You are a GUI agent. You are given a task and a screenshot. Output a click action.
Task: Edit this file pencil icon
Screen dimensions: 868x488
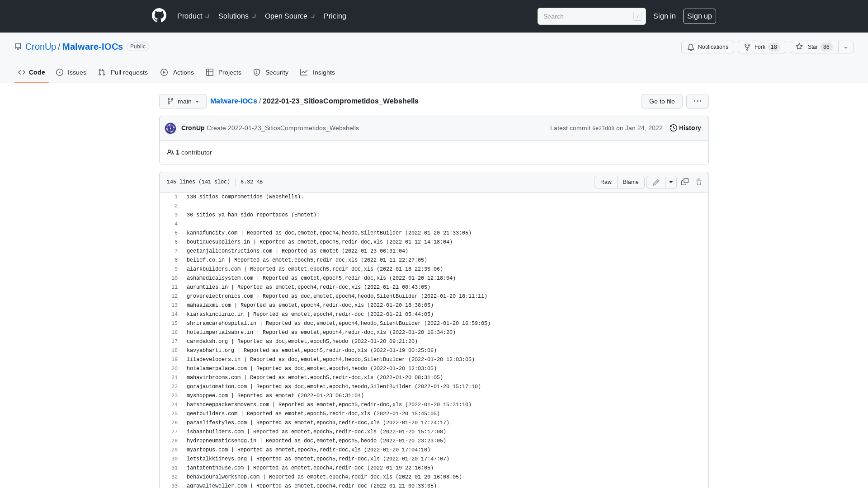click(x=656, y=182)
